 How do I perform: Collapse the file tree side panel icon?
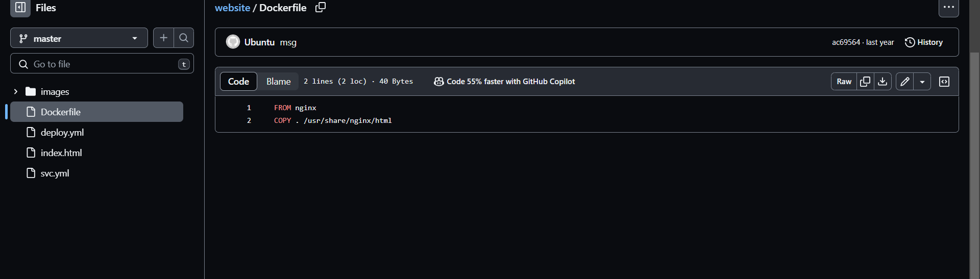point(20,8)
